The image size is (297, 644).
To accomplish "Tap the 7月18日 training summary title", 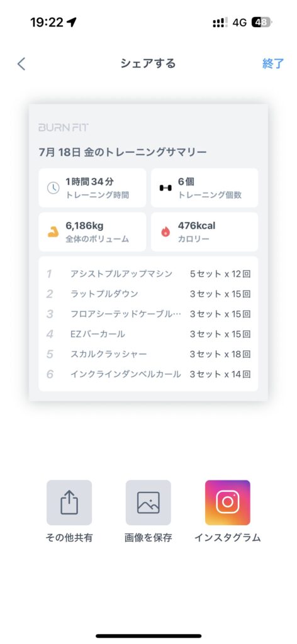I will coord(123,152).
